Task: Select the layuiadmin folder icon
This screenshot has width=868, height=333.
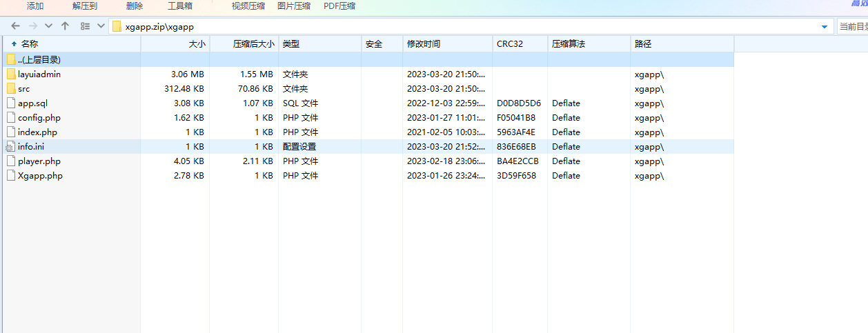Action: 10,74
